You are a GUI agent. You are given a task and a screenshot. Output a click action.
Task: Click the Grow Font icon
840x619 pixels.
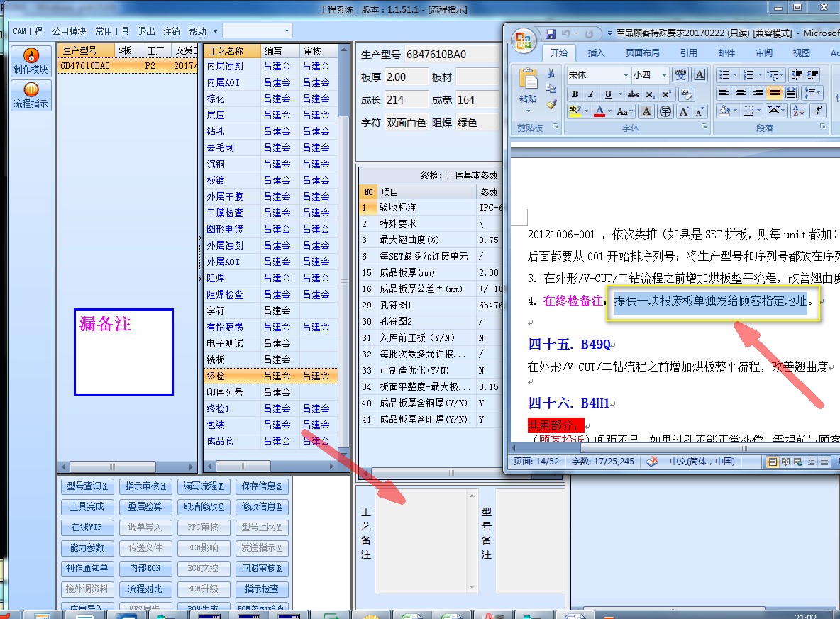point(684,111)
